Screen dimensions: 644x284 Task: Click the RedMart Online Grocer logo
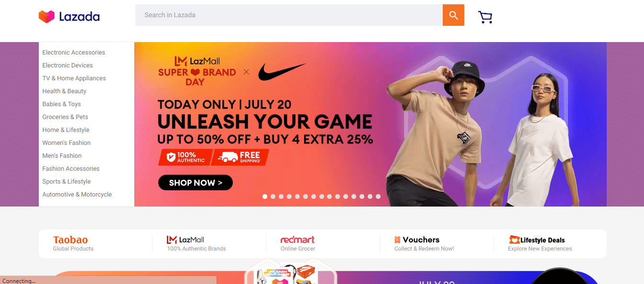tap(297, 240)
